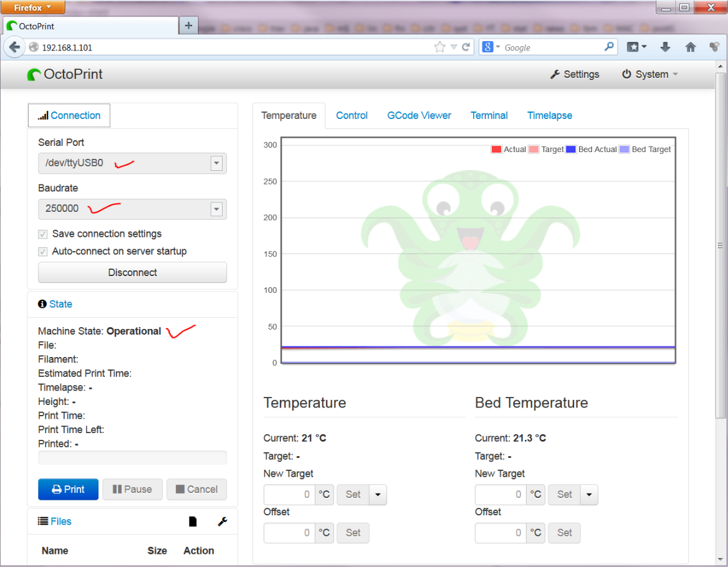Click the Settings wrench icon
Image resolution: width=728 pixels, height=567 pixels.
[555, 74]
